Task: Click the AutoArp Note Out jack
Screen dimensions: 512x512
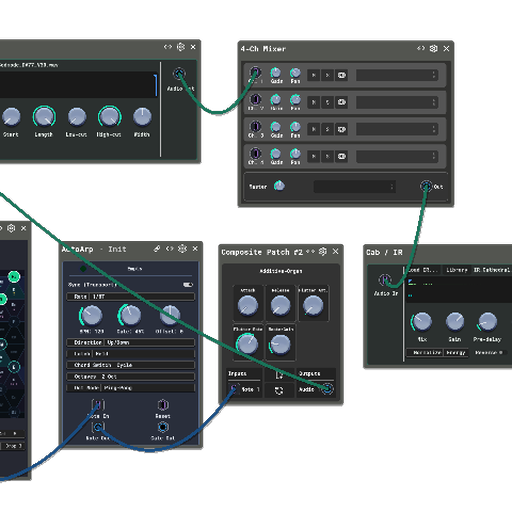Action: pyautogui.click(x=98, y=427)
